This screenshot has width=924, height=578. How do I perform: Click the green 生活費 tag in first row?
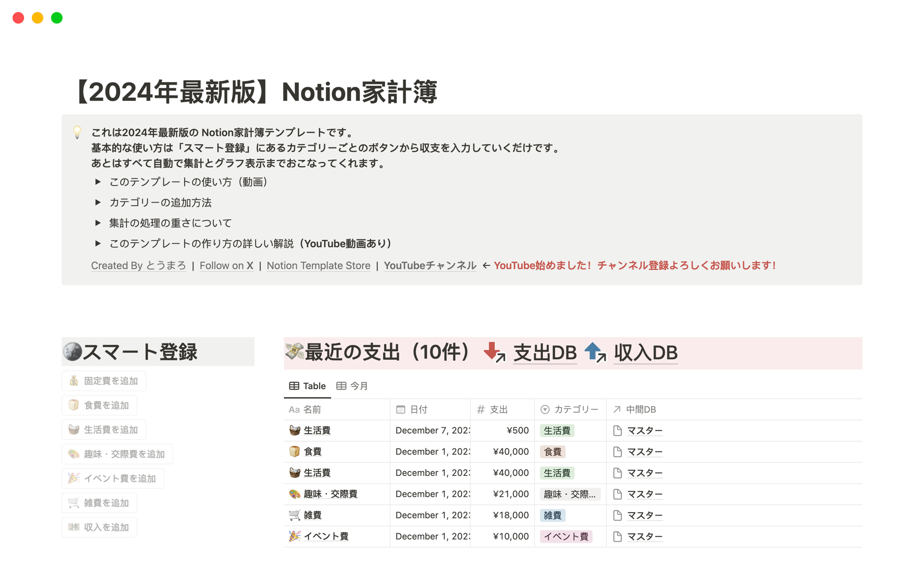pyautogui.click(x=557, y=431)
